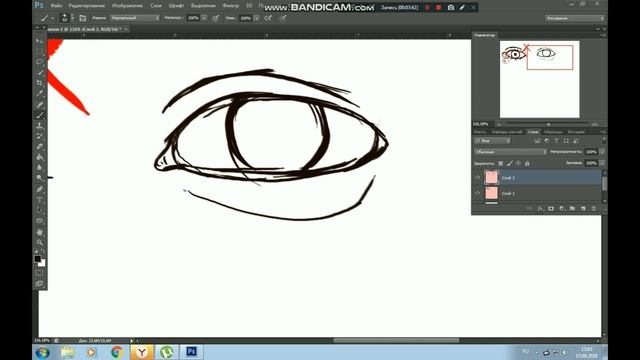
Task: Open layer opacity dropdown arrow
Action: 602,152
